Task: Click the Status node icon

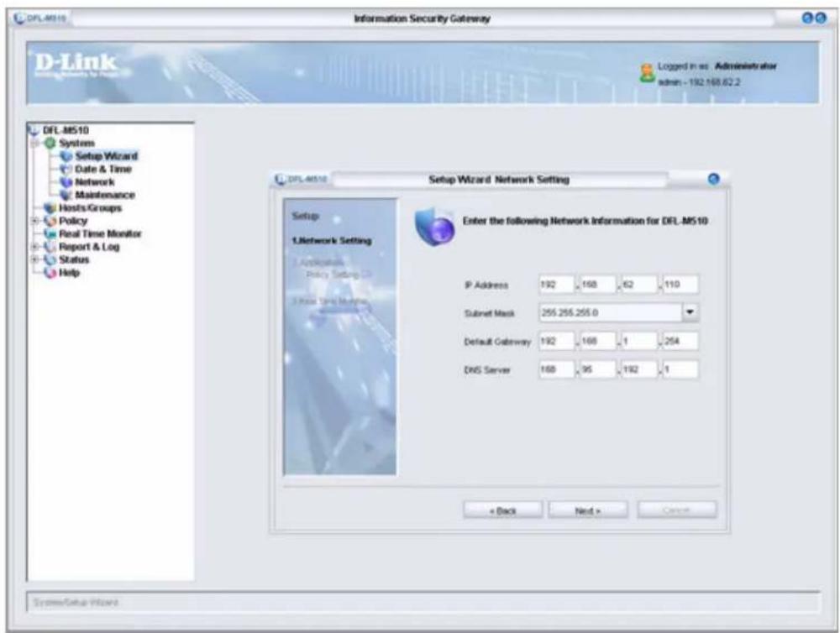Action: pyautogui.click(x=50, y=259)
